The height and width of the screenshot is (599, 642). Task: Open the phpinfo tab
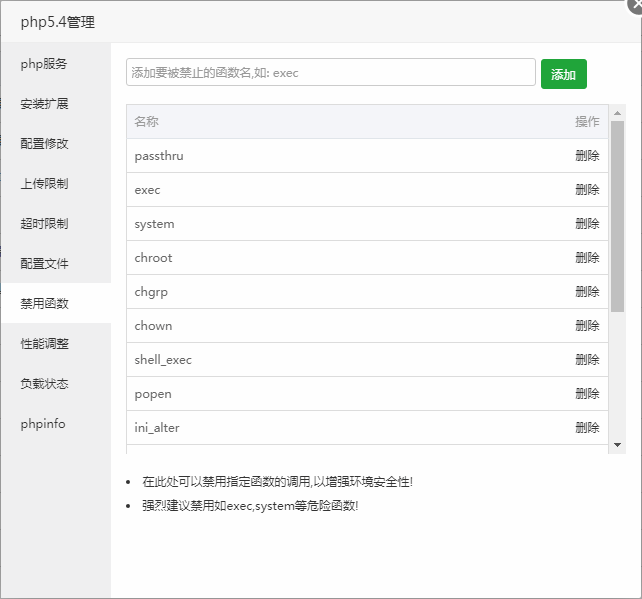click(43, 424)
